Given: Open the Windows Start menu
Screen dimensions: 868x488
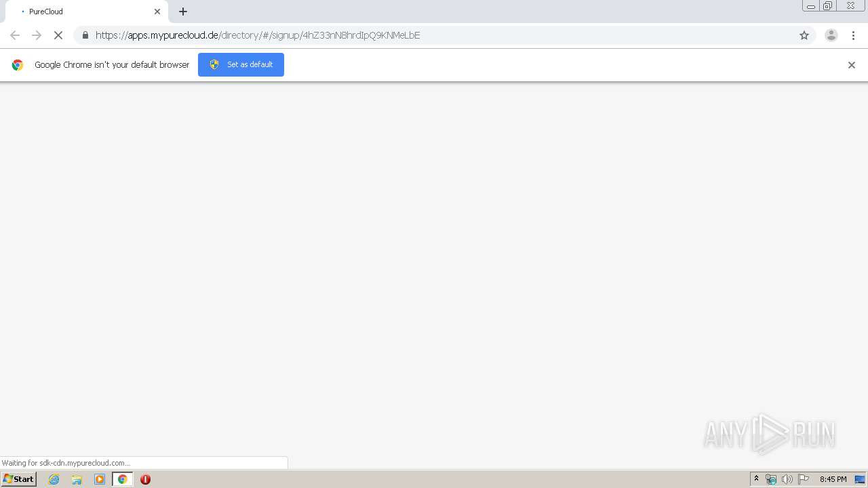Looking at the screenshot, I should point(19,479).
